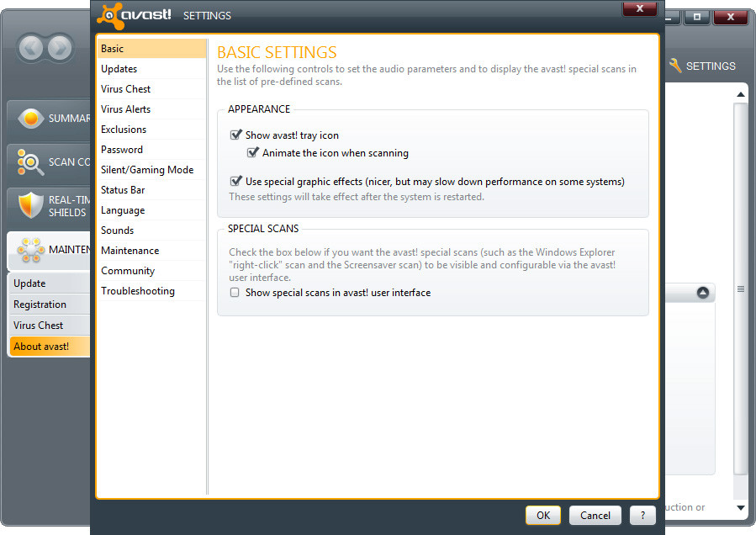Select About avast! in the main window sidebar
The image size is (756, 535).
click(x=49, y=347)
